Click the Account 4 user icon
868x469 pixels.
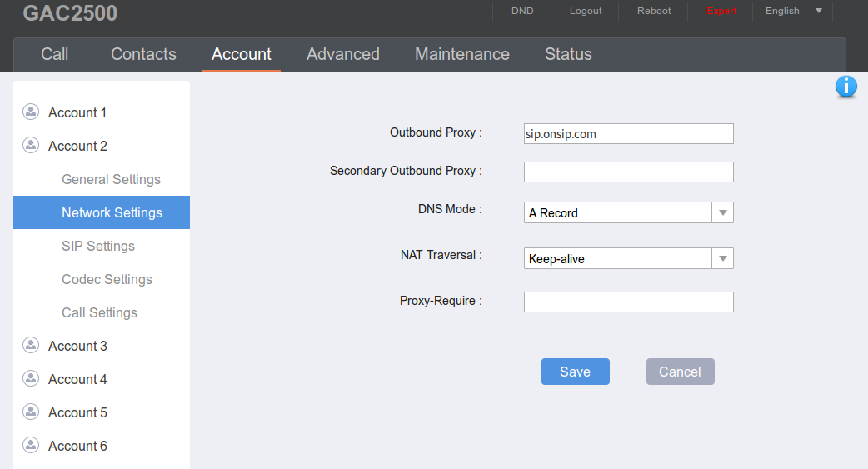point(31,378)
